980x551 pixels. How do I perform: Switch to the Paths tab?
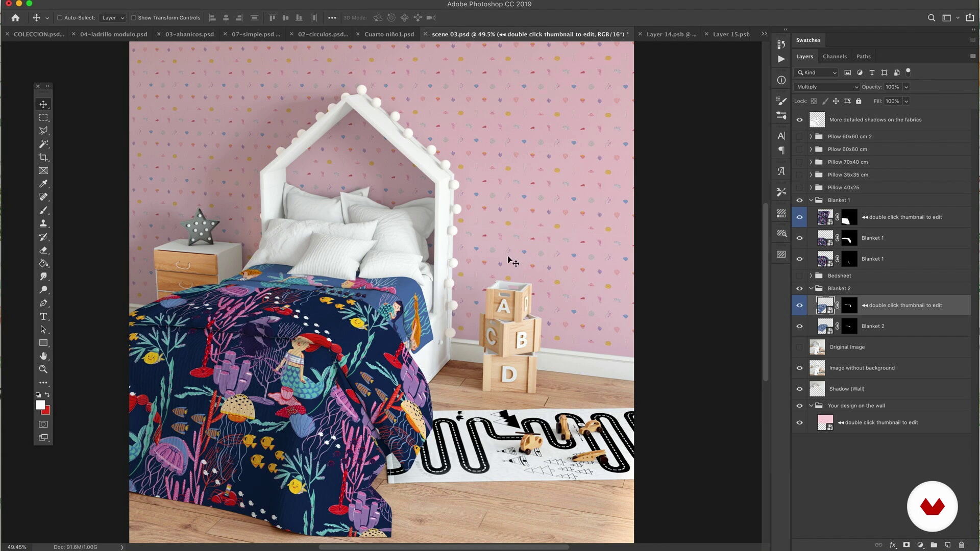tap(863, 57)
